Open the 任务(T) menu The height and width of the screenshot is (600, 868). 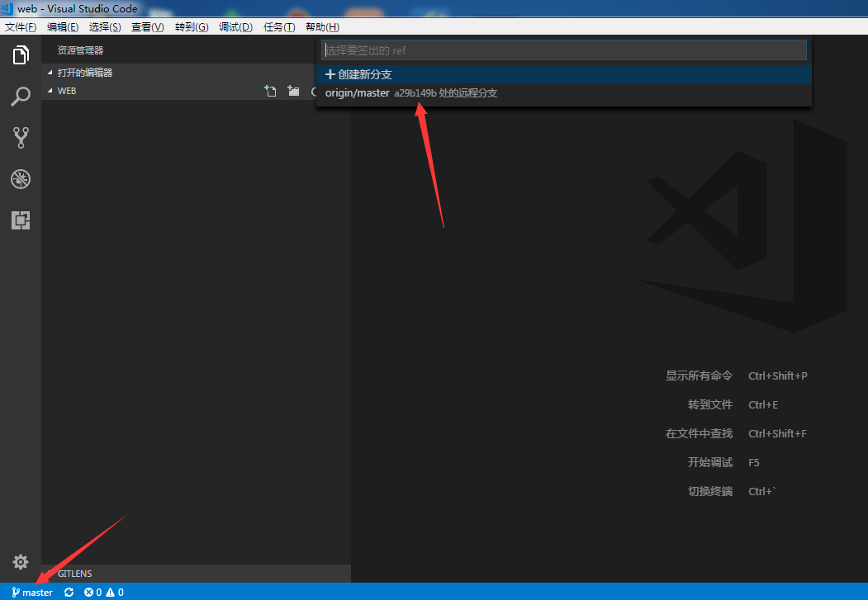[279, 27]
